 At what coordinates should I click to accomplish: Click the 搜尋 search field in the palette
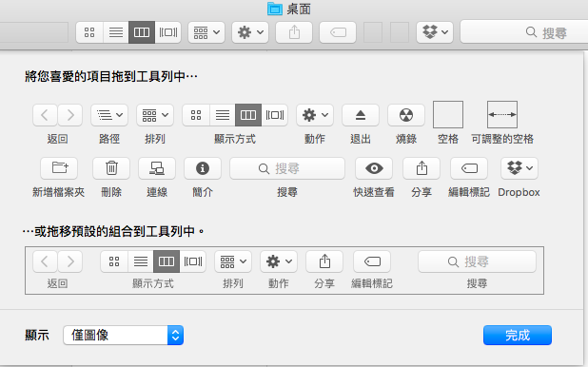coord(287,168)
